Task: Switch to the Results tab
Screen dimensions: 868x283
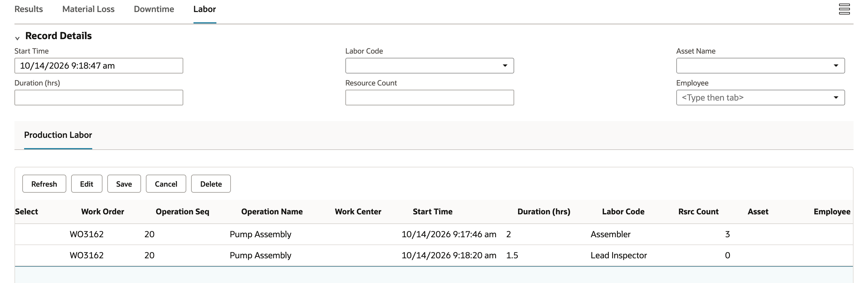Action: [x=29, y=9]
